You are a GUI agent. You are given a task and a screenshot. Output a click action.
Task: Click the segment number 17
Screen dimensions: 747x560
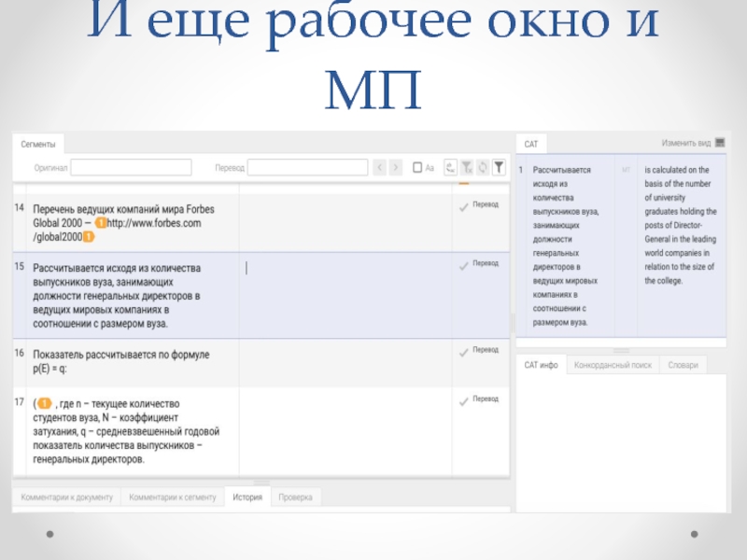click(19, 402)
